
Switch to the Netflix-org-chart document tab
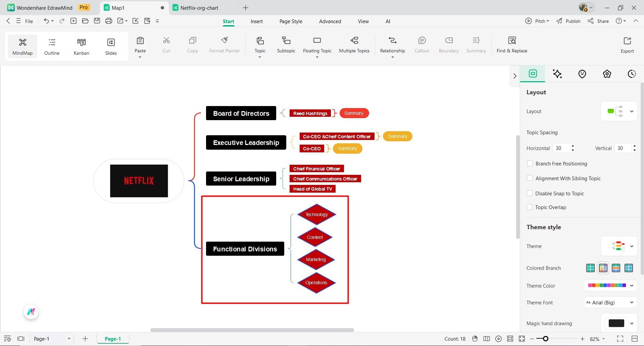click(x=199, y=8)
